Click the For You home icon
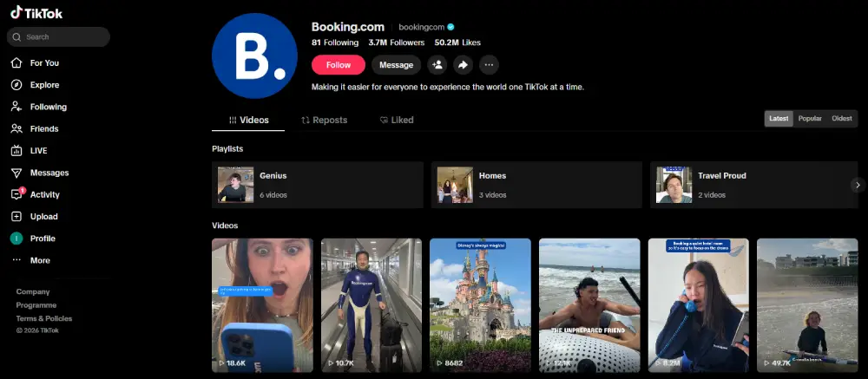 (x=16, y=63)
